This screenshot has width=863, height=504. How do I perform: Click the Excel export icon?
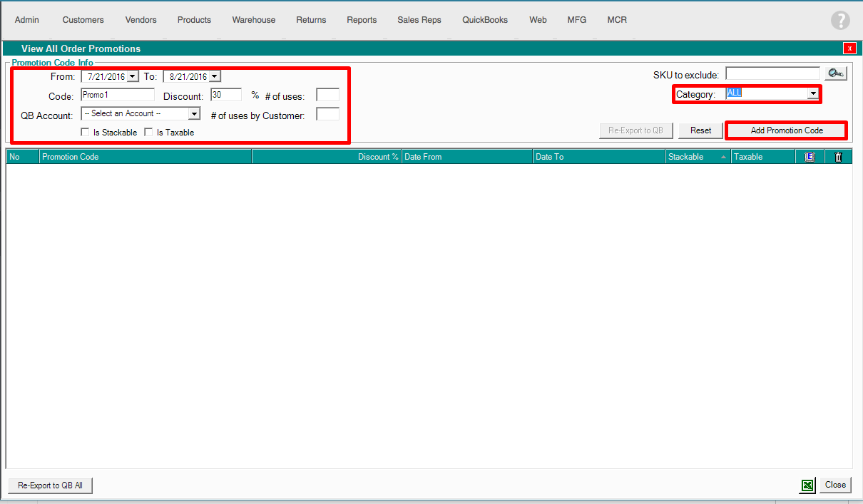pos(807,485)
